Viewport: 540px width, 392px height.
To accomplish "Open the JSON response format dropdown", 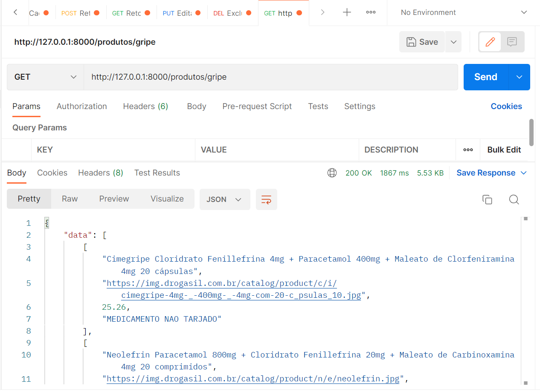I will pyautogui.click(x=225, y=199).
